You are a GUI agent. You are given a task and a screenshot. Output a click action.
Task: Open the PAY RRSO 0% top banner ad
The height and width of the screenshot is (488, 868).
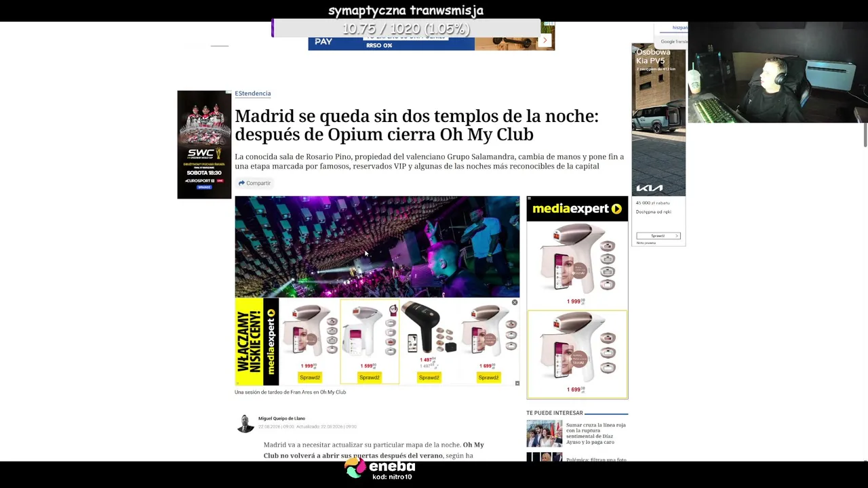(x=391, y=43)
